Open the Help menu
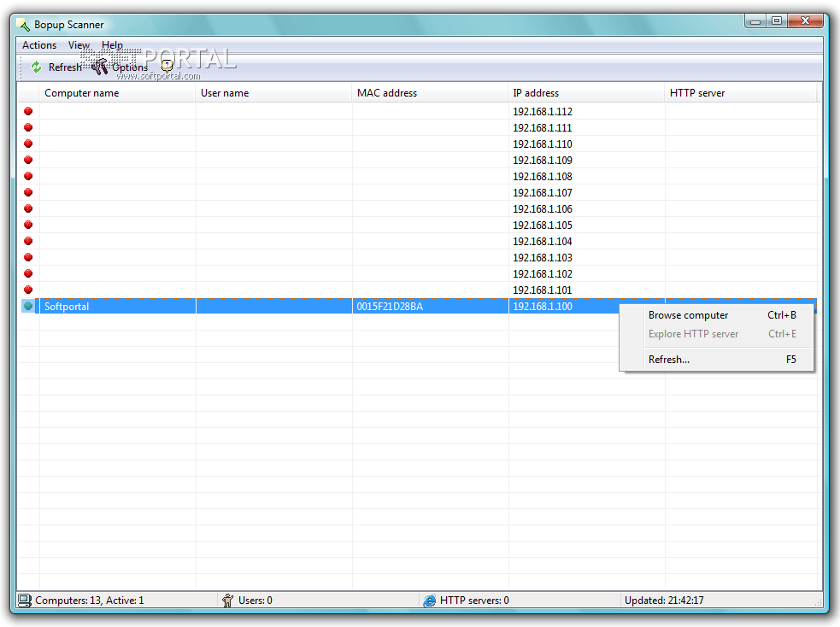Viewport: 840px width, 627px height. [112, 45]
